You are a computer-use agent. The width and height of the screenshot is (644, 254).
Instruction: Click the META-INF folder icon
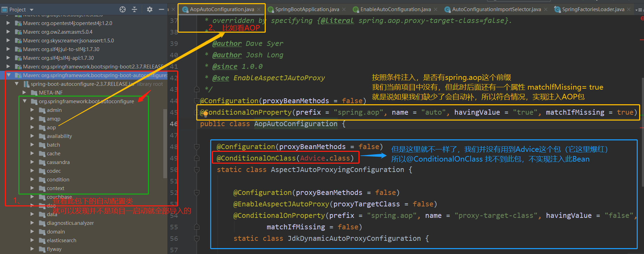[34, 93]
